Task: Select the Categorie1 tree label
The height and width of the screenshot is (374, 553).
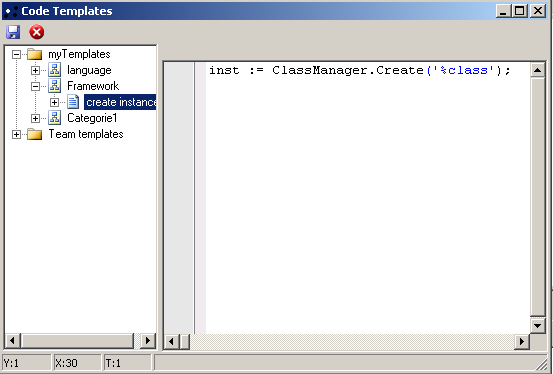Action: (x=92, y=118)
